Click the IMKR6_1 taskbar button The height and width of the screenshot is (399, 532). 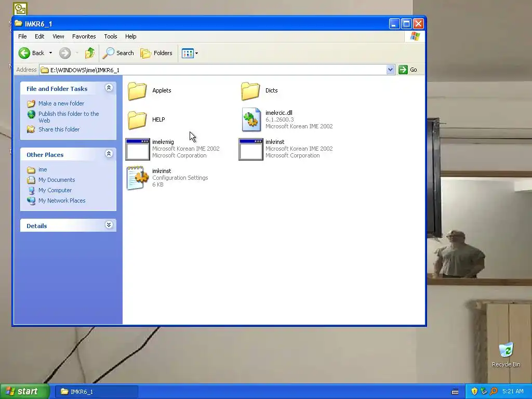coord(97,392)
